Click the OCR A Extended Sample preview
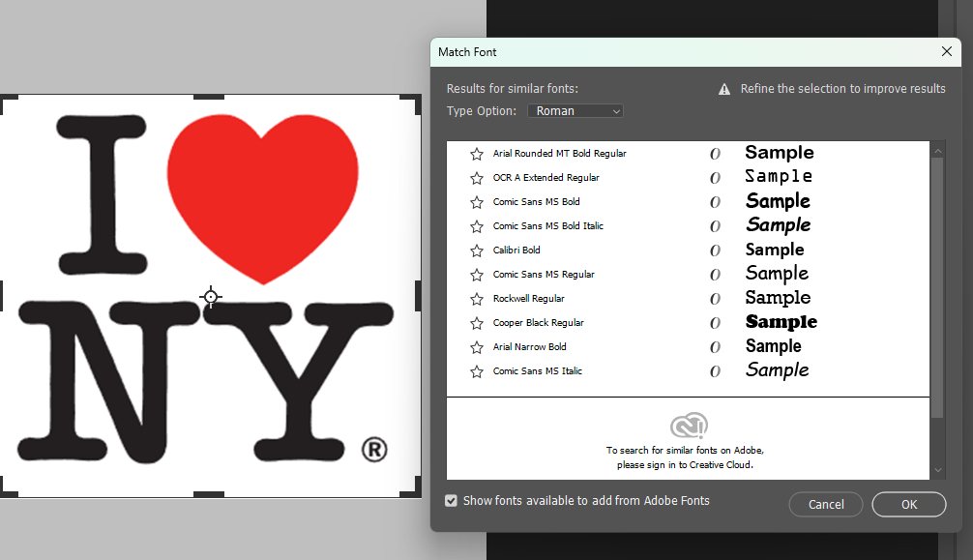The image size is (973, 560). point(779,177)
